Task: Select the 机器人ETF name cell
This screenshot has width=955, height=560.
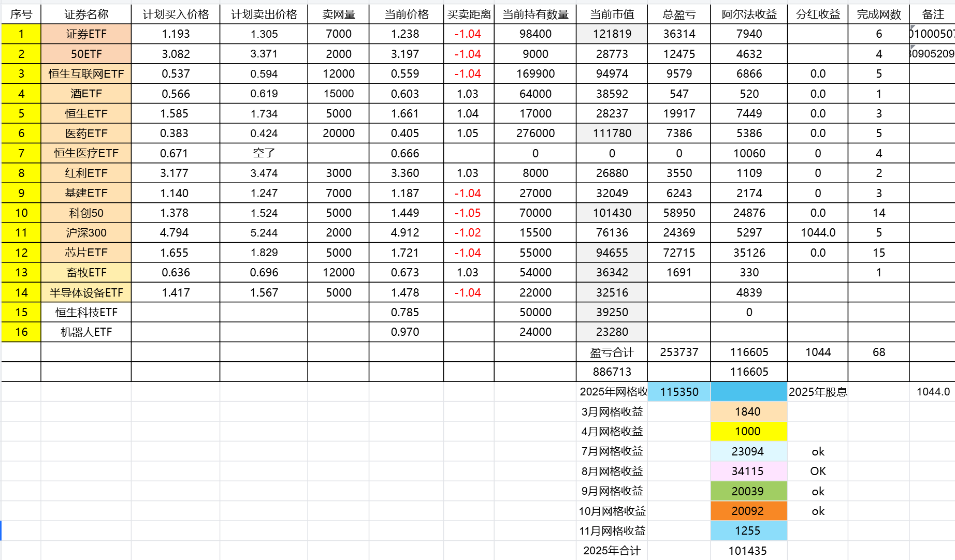Action: coord(86,332)
